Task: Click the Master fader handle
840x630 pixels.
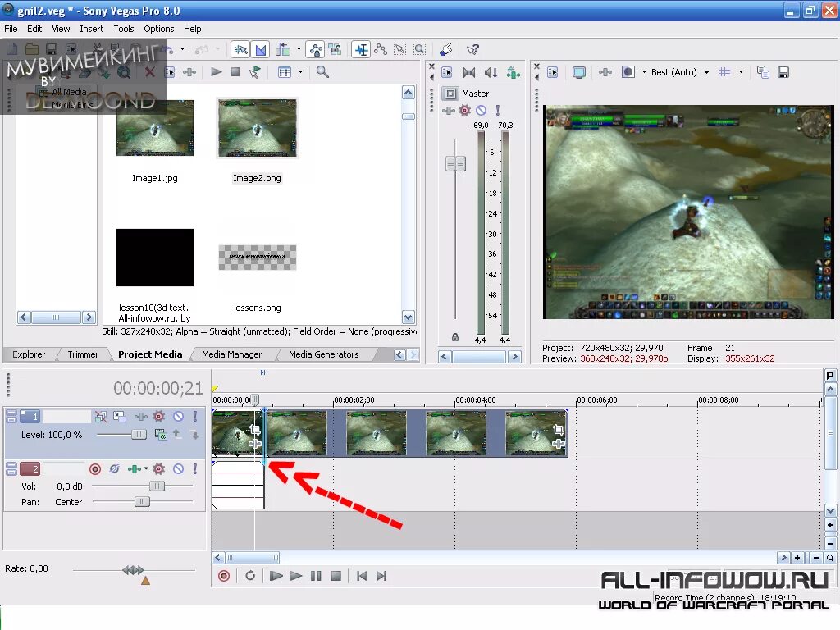Action: [x=455, y=163]
